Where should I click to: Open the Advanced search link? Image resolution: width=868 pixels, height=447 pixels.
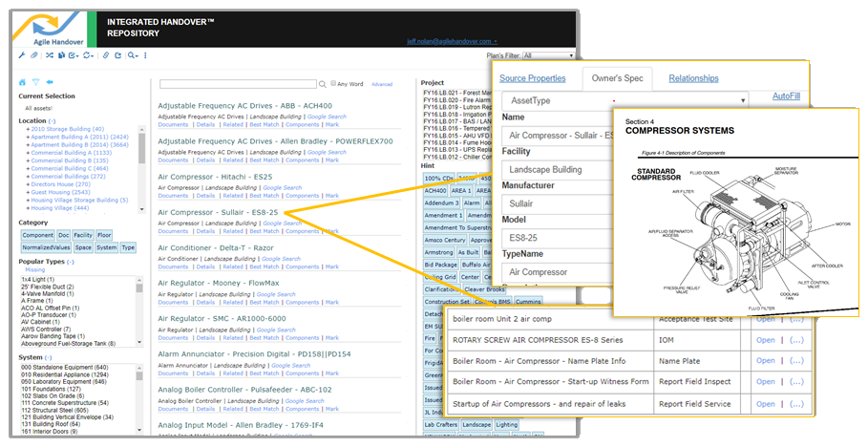382,84
